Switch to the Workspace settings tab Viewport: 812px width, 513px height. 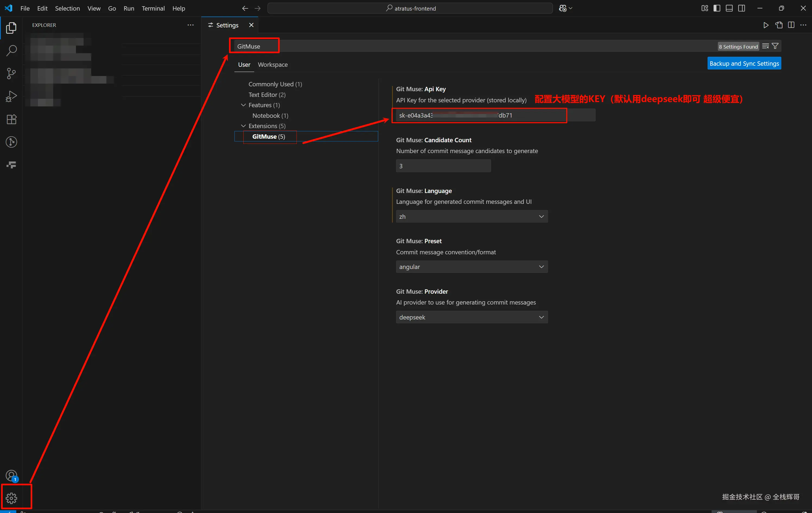[x=272, y=64]
